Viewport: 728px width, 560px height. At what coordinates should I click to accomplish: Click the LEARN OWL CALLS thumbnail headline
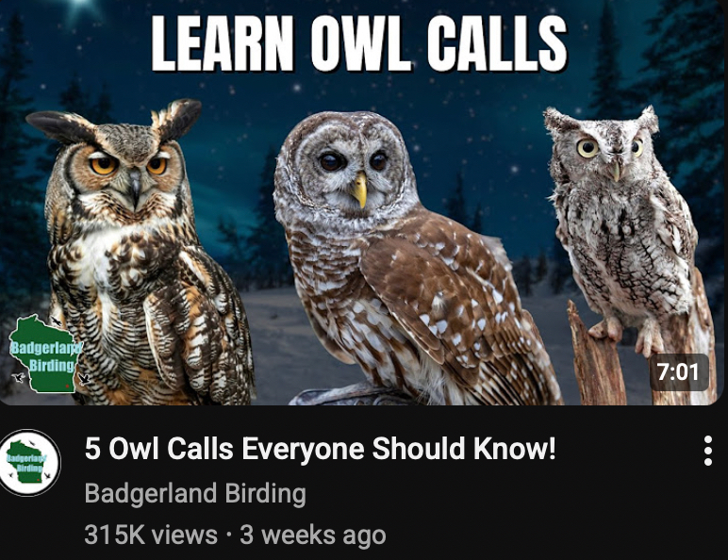359,44
